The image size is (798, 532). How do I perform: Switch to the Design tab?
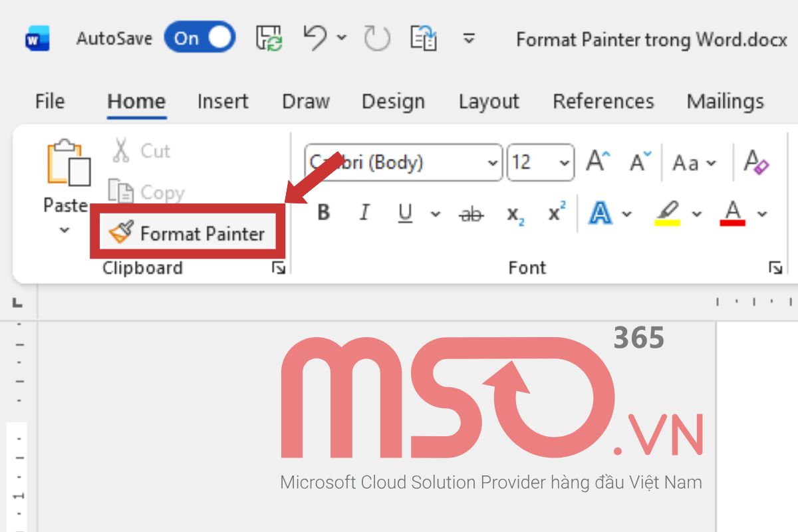click(x=393, y=101)
